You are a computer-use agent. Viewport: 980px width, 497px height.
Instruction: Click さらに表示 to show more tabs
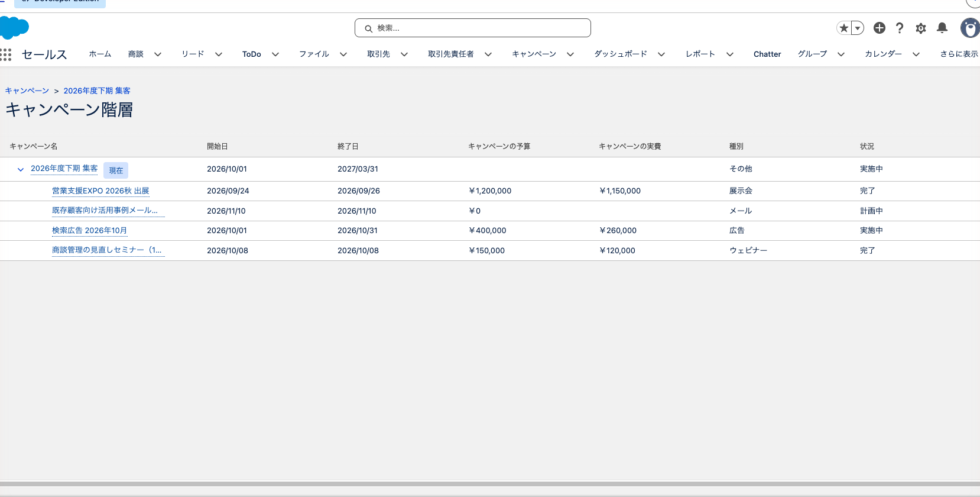[x=959, y=54]
